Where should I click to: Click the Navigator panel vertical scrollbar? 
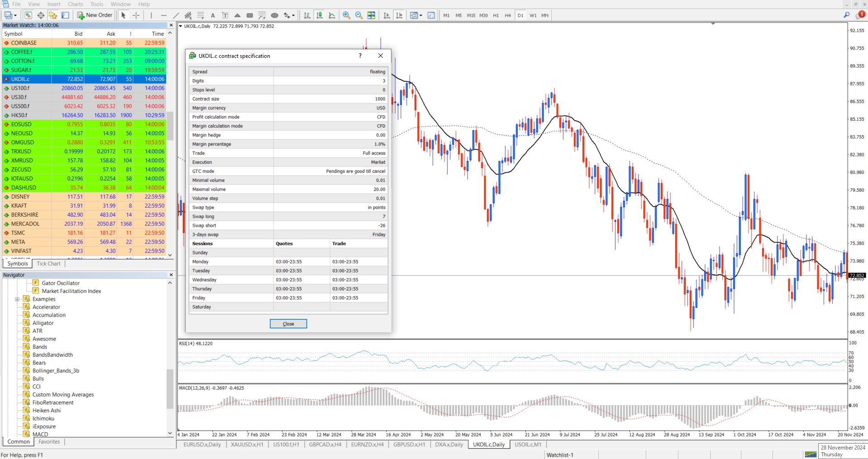click(x=170, y=389)
